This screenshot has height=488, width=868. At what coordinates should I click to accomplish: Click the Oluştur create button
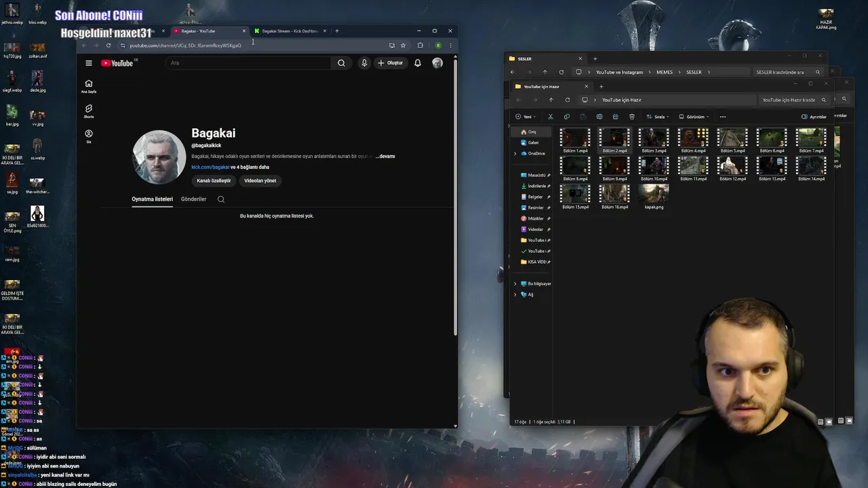[x=391, y=63]
